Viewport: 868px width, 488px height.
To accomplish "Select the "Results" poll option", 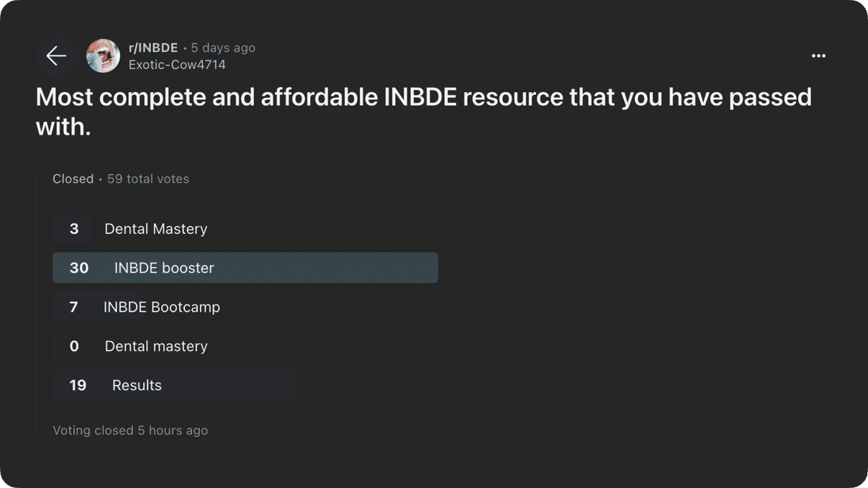I will coord(137,385).
